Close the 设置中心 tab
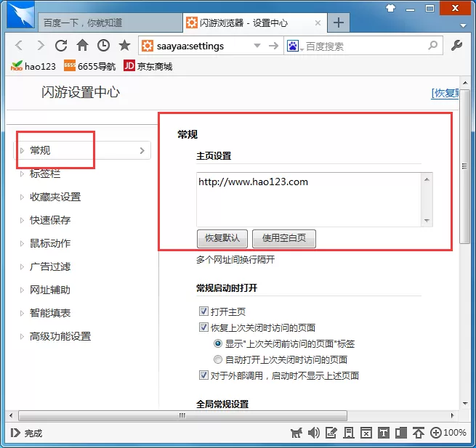Screen dimensions: 476x448 pos(318,23)
